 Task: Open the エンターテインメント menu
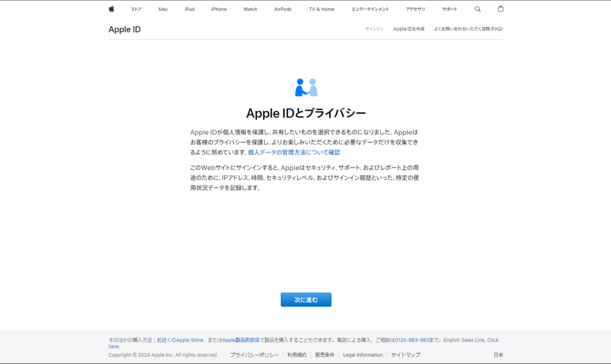point(370,9)
